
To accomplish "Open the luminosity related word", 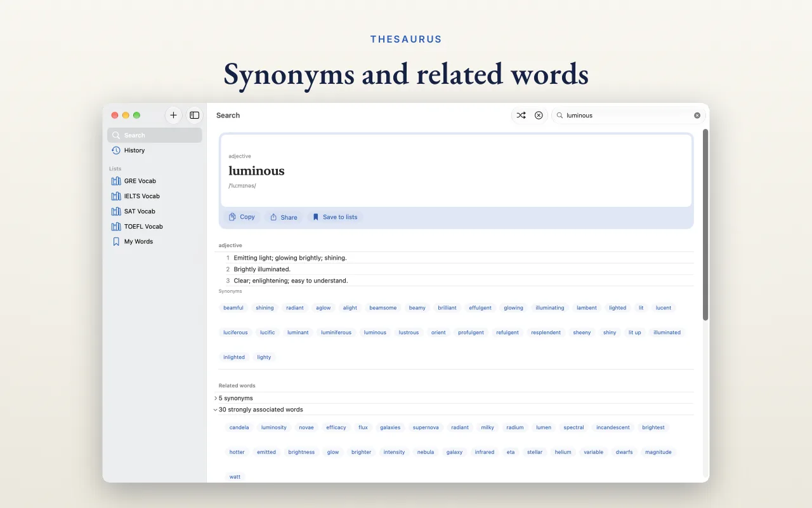I will click(x=274, y=428).
